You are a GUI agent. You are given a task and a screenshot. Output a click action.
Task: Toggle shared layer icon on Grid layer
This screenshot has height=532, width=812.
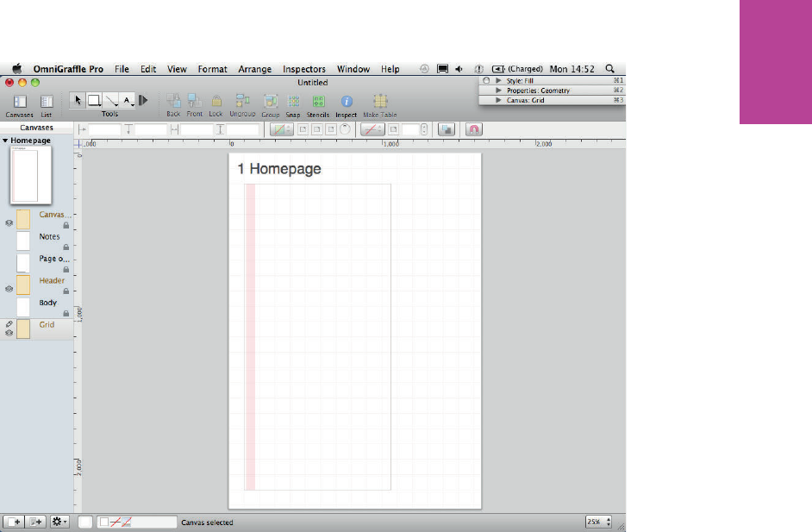click(x=9, y=333)
